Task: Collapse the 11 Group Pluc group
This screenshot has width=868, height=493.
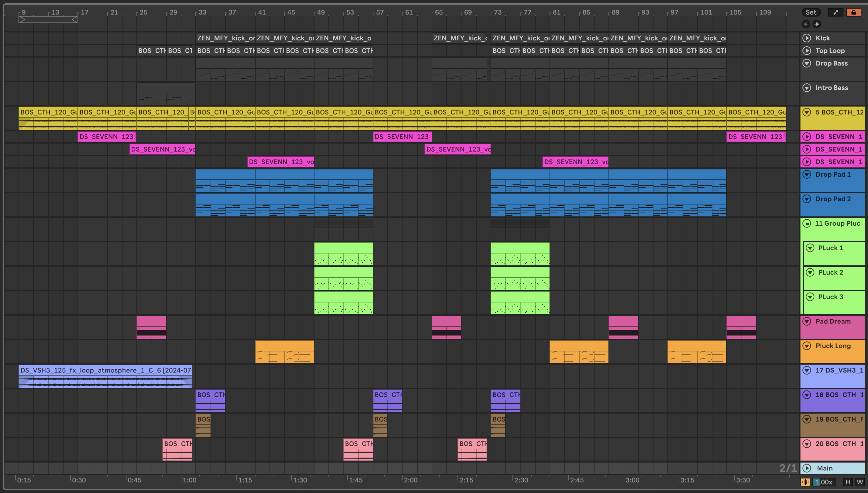Action: 807,223
